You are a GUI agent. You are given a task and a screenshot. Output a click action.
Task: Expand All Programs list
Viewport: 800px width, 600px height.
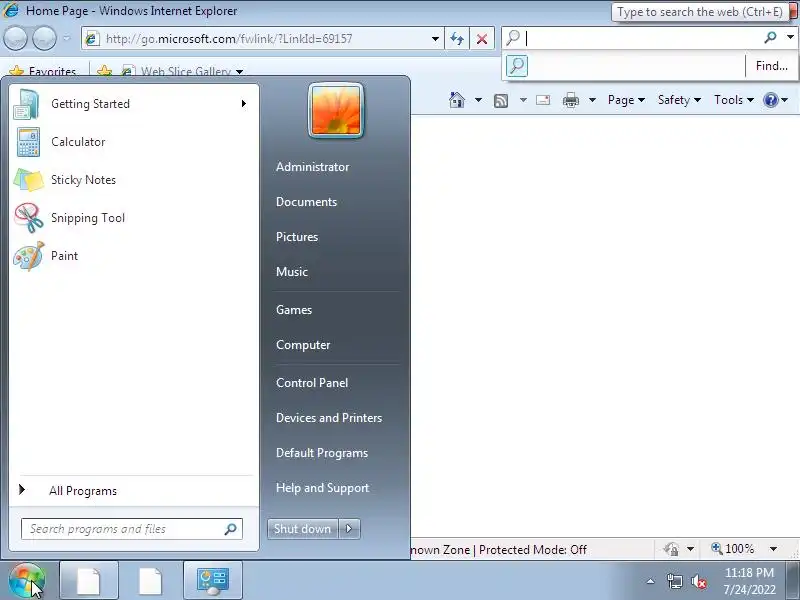coord(133,491)
